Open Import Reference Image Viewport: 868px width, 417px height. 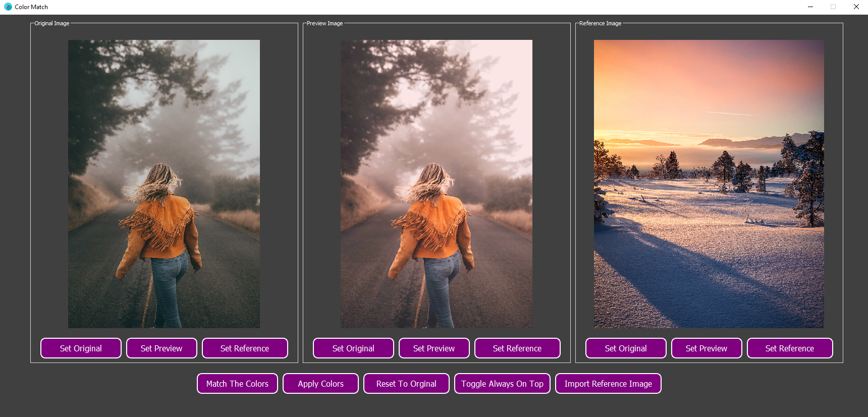click(608, 384)
